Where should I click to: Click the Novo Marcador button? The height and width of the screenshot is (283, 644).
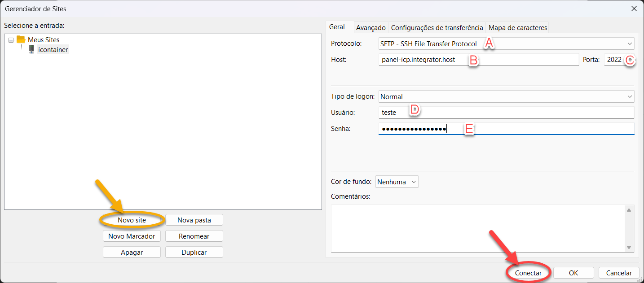[x=132, y=236]
